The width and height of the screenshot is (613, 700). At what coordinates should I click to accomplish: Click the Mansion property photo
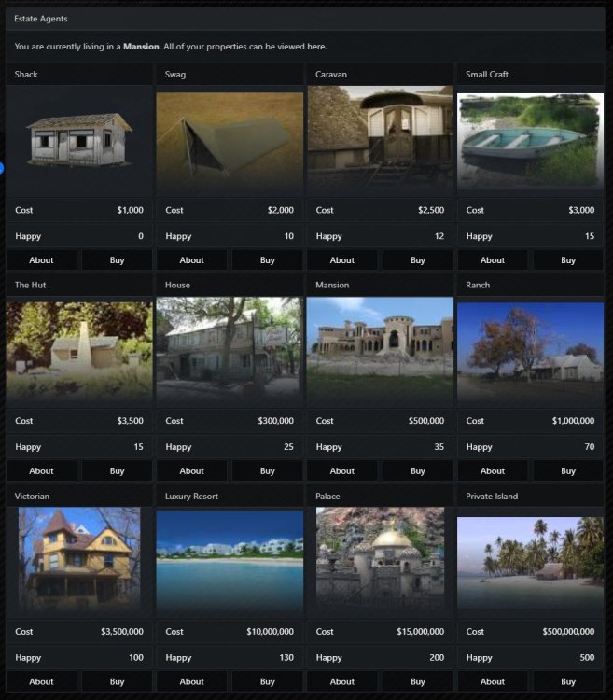[380, 352]
